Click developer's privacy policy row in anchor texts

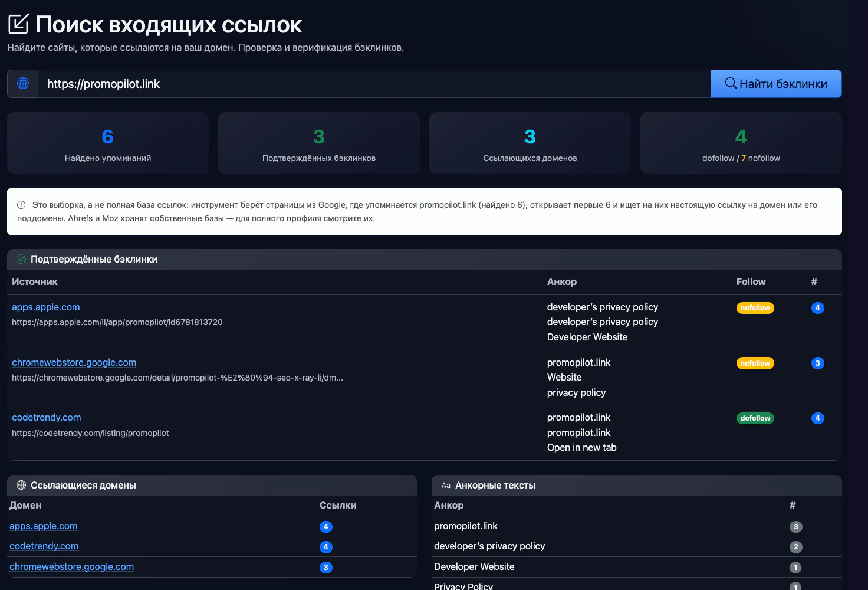637,546
